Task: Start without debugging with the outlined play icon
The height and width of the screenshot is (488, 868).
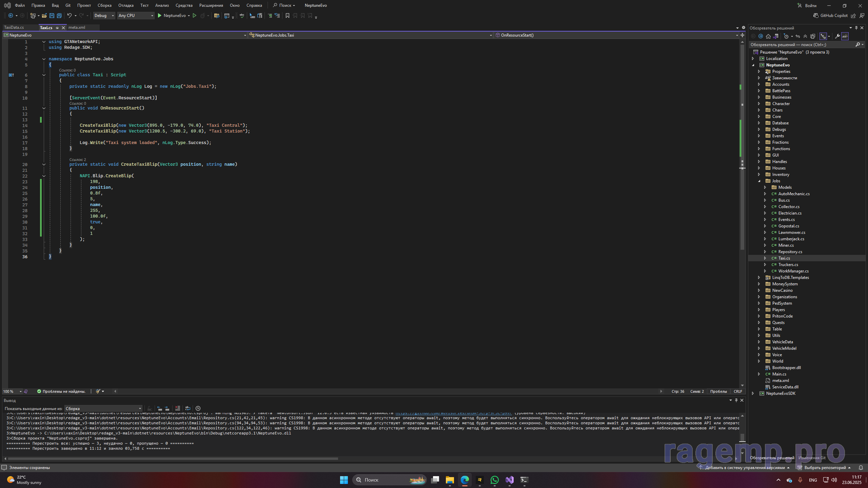Action: click(x=194, y=16)
